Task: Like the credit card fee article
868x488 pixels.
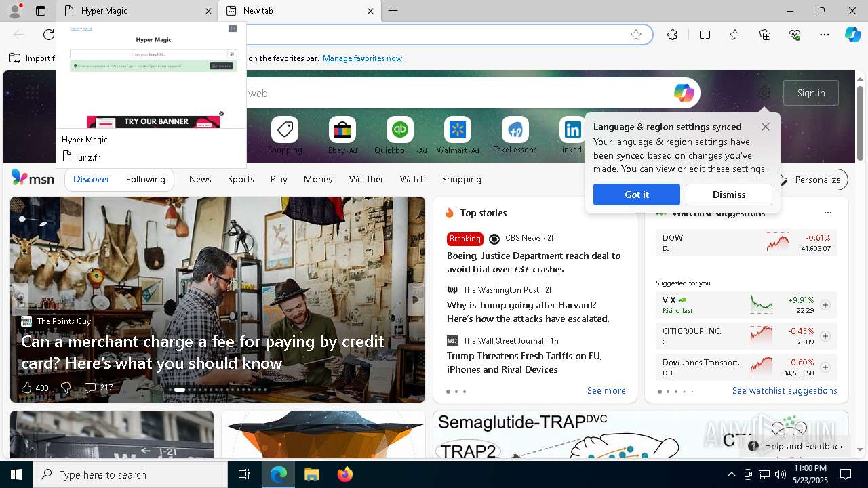Action: click(26, 388)
